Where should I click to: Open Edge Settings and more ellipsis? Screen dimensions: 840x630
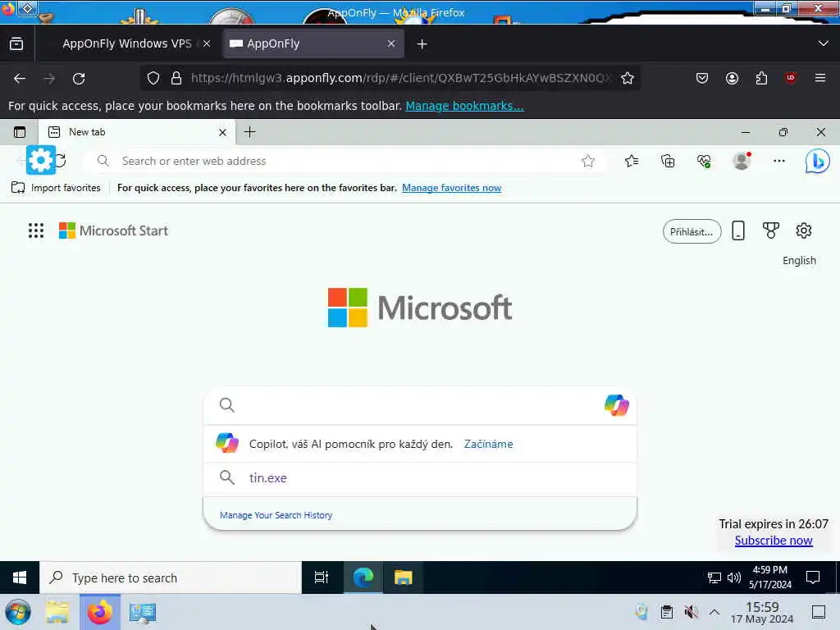[x=779, y=161]
